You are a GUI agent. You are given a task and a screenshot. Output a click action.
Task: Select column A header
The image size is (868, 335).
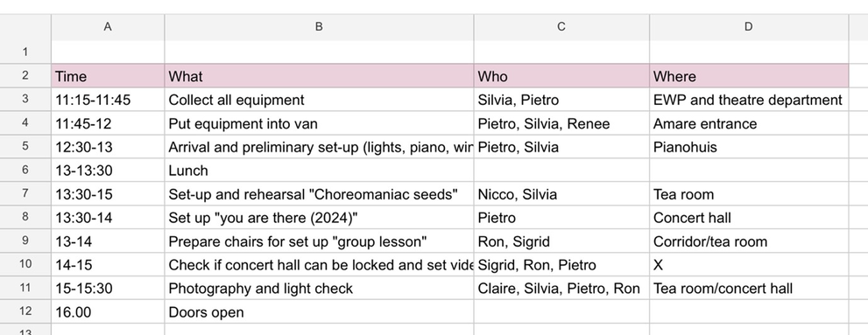pyautogui.click(x=108, y=27)
